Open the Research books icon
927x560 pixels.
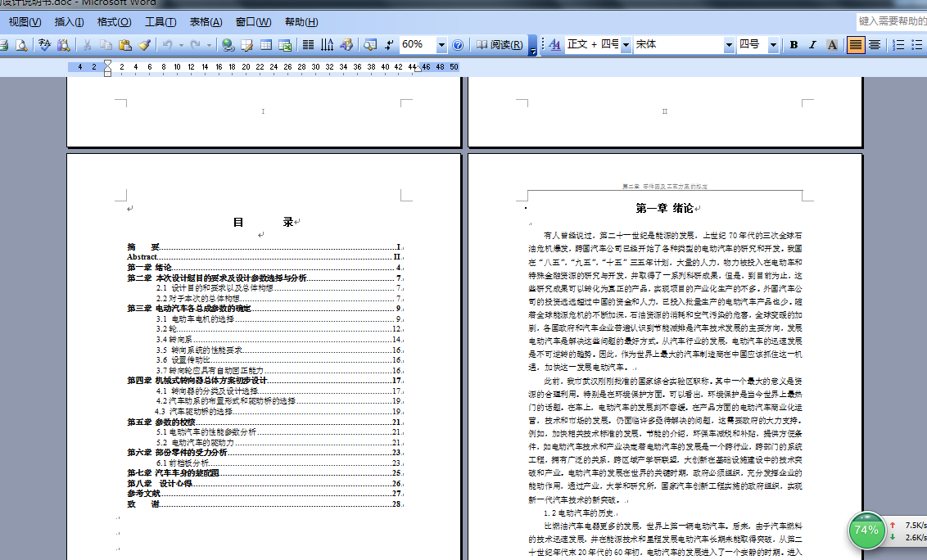pyautogui.click(x=63, y=45)
